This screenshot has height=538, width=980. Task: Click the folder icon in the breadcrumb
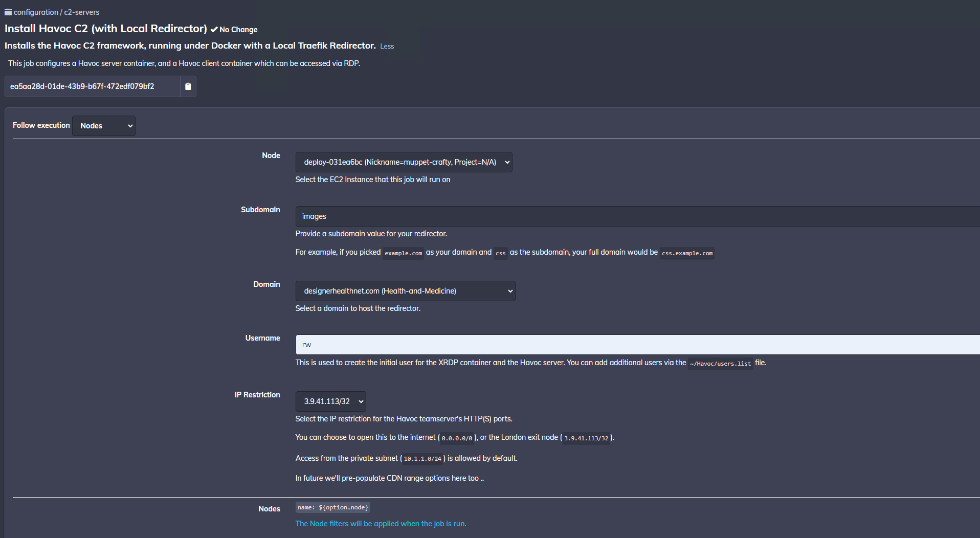(8, 12)
